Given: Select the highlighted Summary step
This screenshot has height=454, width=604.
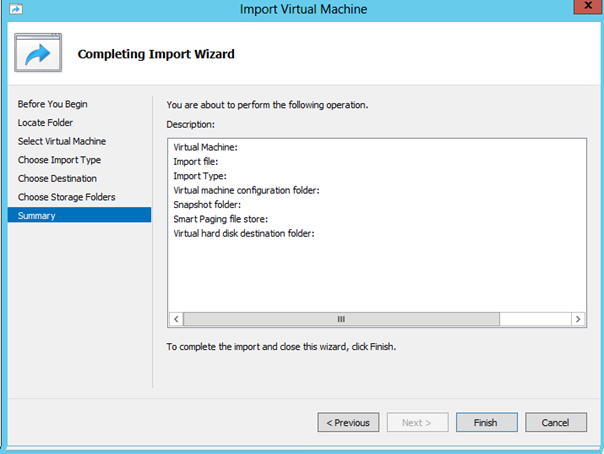Looking at the screenshot, I should (79, 215).
